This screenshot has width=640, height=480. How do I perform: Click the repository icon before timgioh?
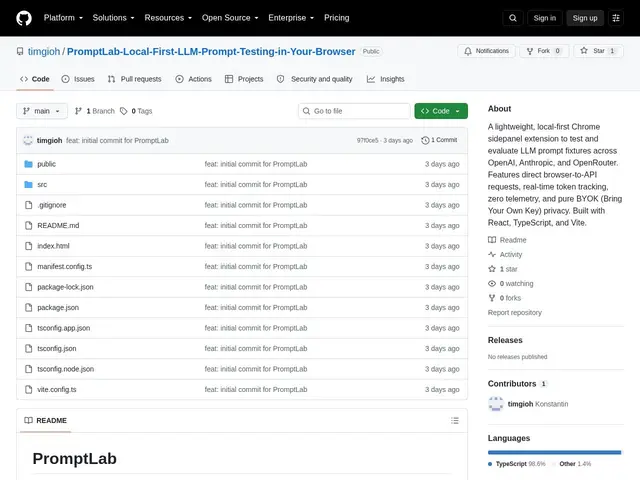pyautogui.click(x=20, y=51)
